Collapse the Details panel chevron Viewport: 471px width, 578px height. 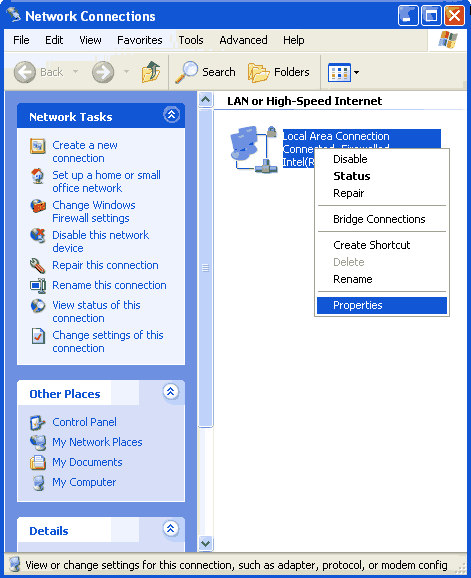pos(171,528)
